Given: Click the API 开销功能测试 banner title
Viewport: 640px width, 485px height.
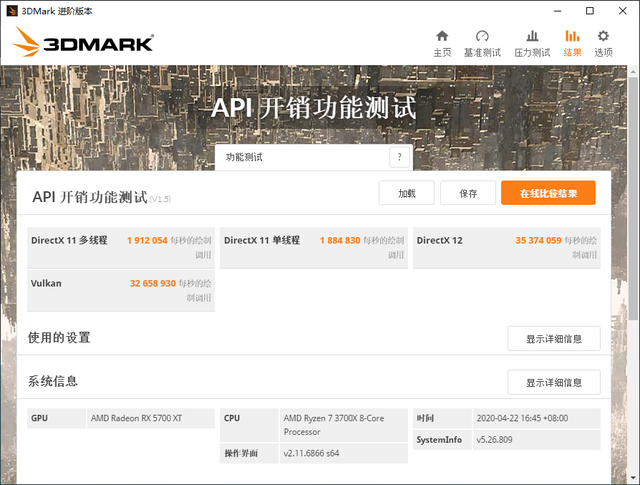Looking at the screenshot, I should [313, 108].
